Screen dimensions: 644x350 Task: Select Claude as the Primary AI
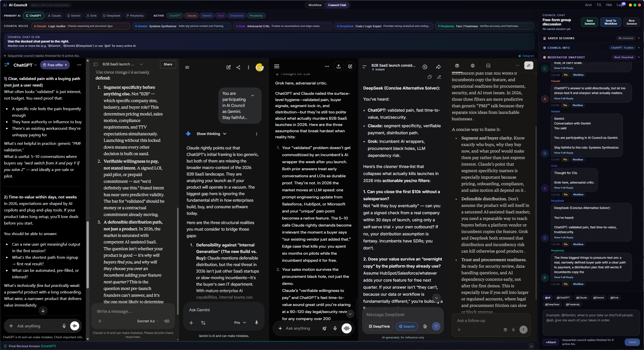tap(54, 16)
